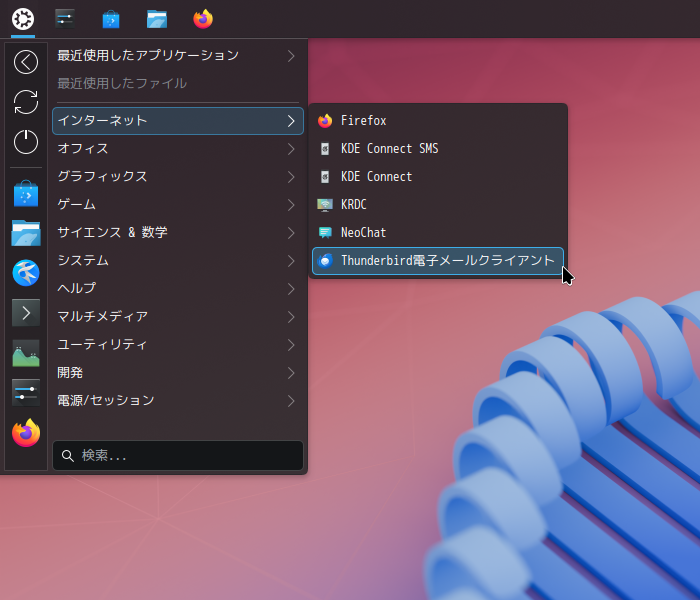Select the マルチメディア label text
The width and height of the screenshot is (700, 600).
click(x=102, y=317)
